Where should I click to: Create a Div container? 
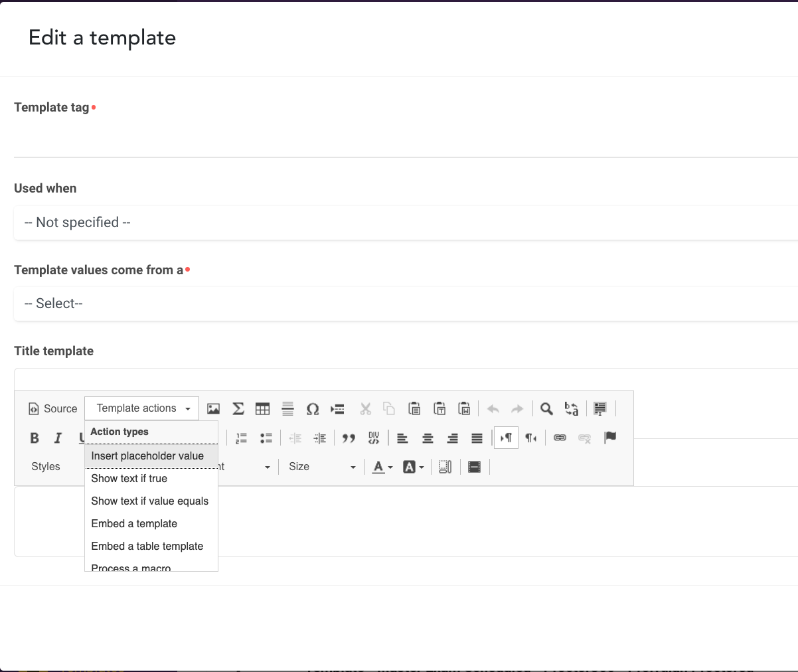pyautogui.click(x=374, y=438)
